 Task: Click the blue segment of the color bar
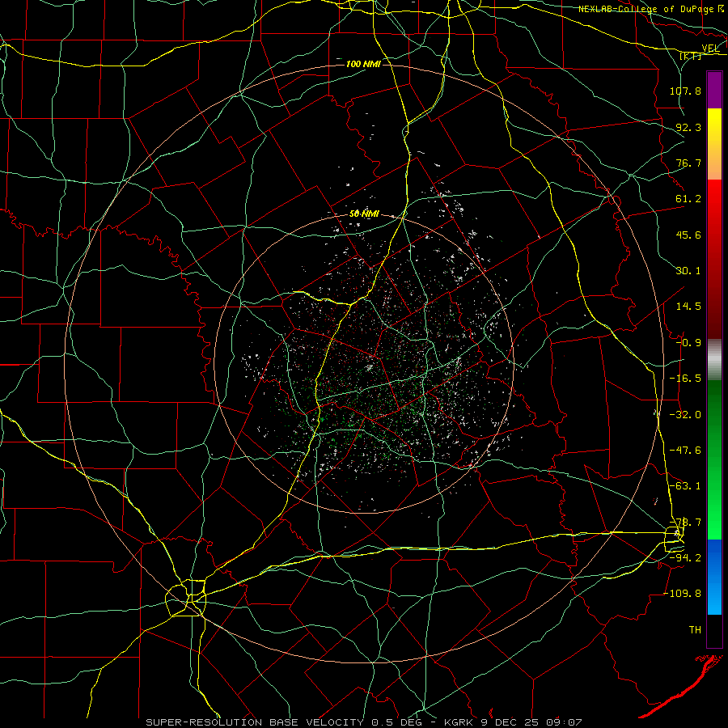(714, 577)
